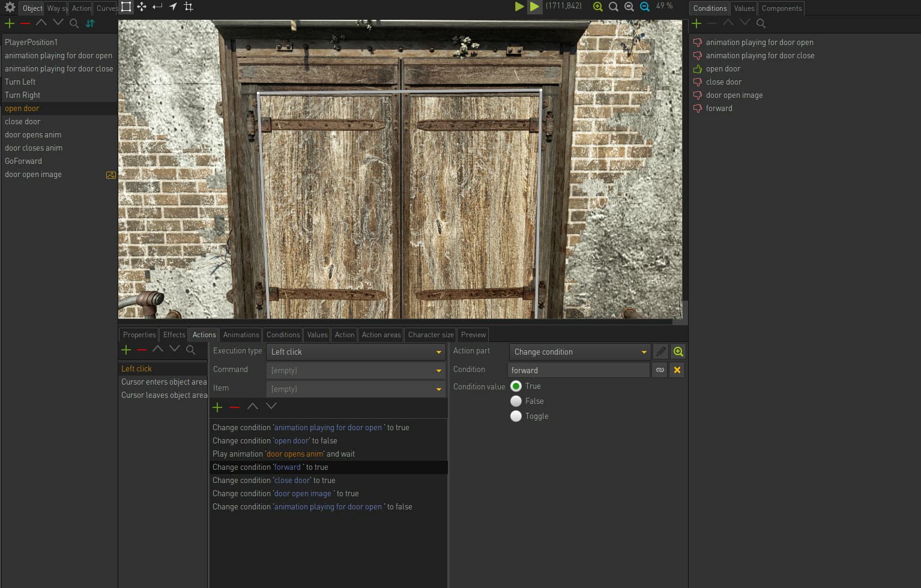Viewport: 921px width, 588px height.
Task: Select the four-arrow move tool
Action: [x=142, y=7]
